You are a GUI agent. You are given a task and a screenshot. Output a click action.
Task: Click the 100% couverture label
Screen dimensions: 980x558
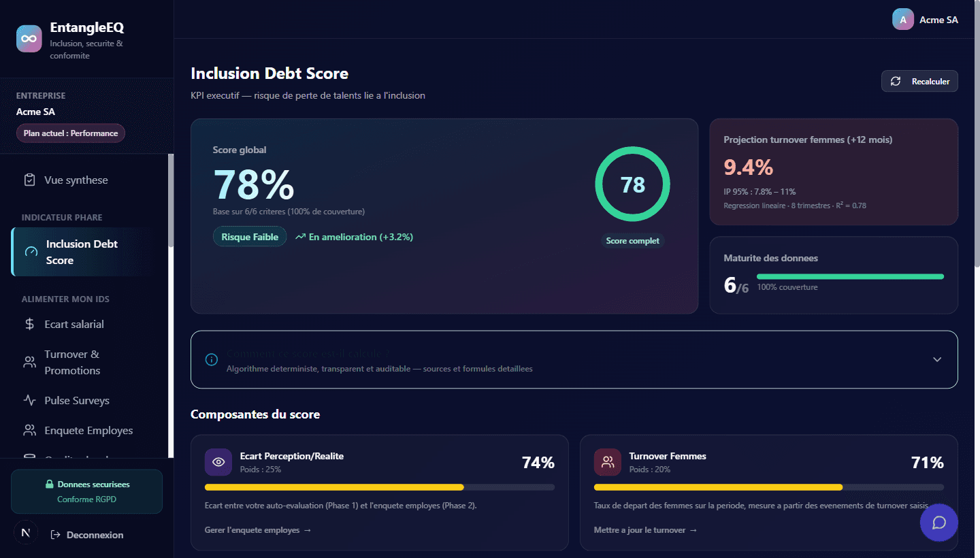tap(787, 287)
